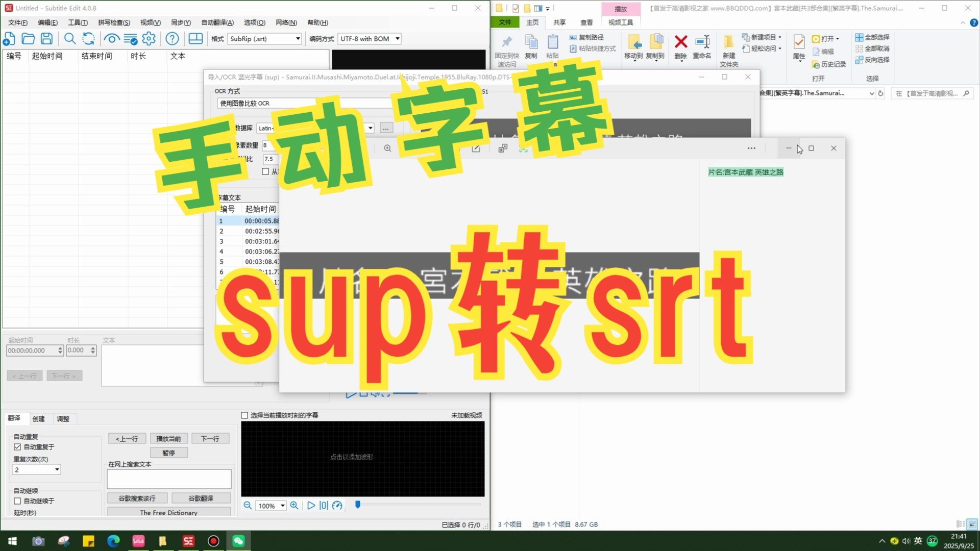Save the subtitle with the floppy disk icon
Image resolution: width=980 pixels, height=551 pixels.
coord(46,39)
